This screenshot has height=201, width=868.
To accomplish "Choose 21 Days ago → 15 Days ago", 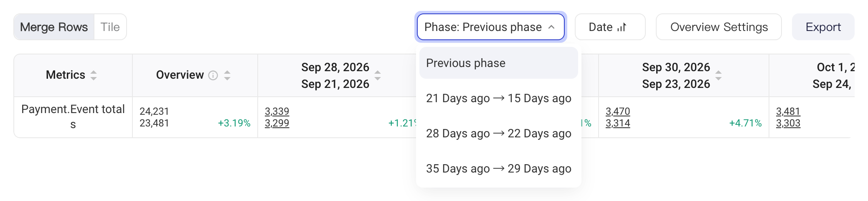I will click(499, 98).
